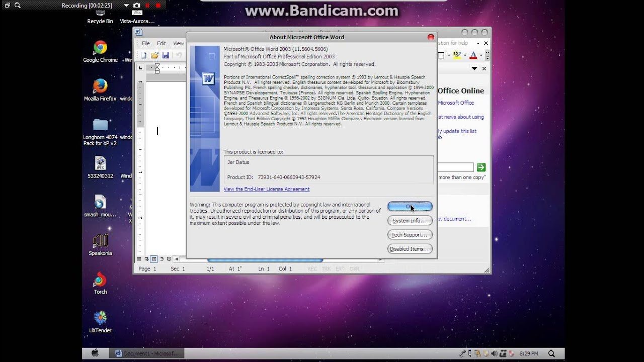Screen dimensions: 644x362
Task: Switch to Web Layout view icon
Action: (146, 259)
